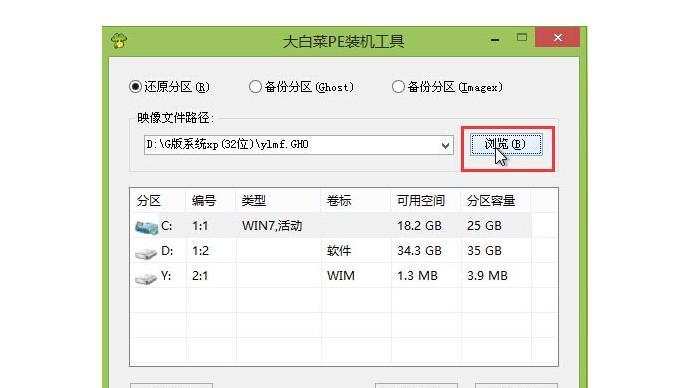Select the 备份分区 (Ghost) radio button

pyautogui.click(x=255, y=87)
